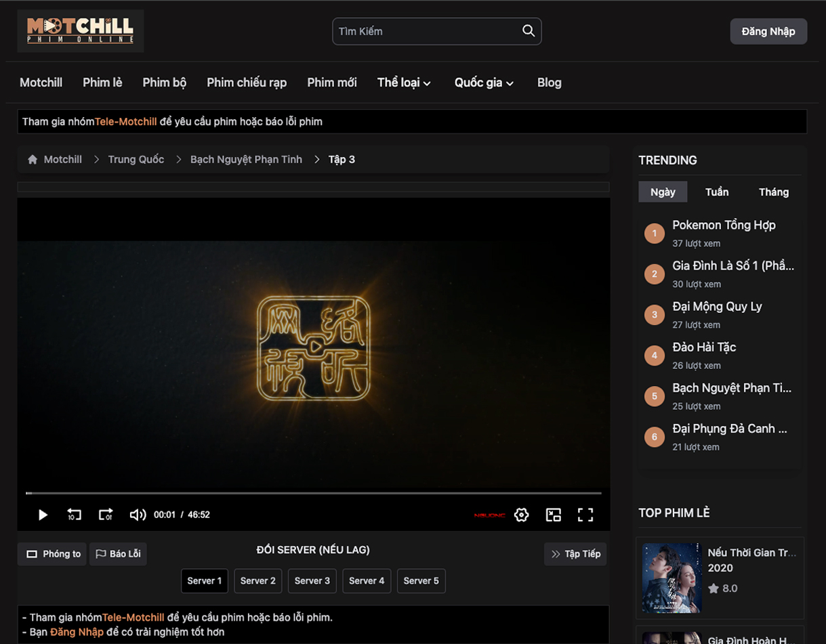Click trending rank 3 badge

pos(655,315)
